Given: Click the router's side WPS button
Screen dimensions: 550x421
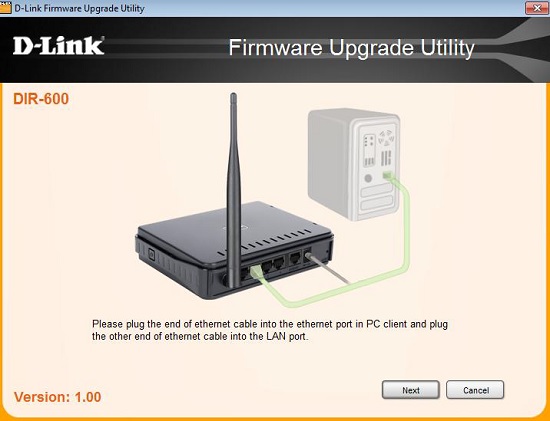Looking at the screenshot, I should click(x=152, y=254).
